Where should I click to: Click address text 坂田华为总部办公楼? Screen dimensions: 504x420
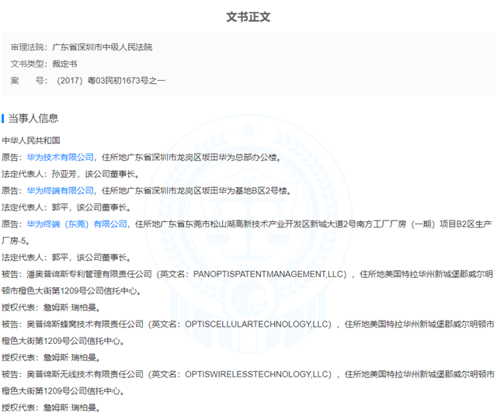coord(239,157)
